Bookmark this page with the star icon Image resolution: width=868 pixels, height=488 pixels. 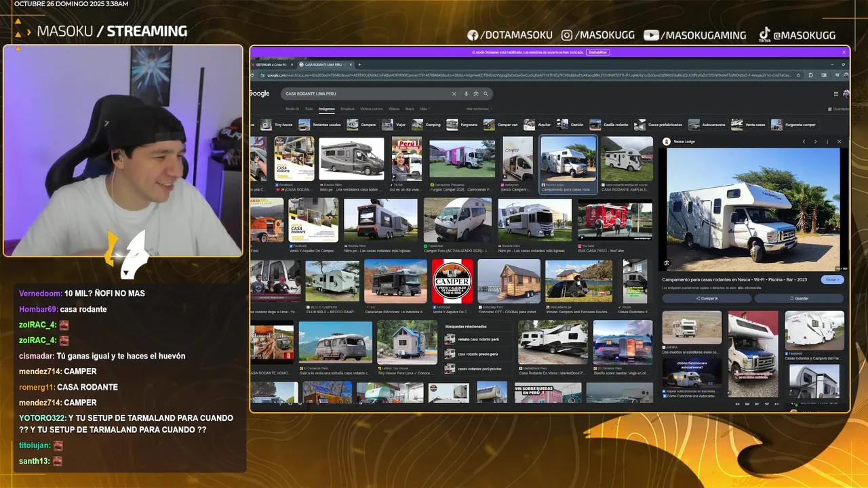coord(798,75)
